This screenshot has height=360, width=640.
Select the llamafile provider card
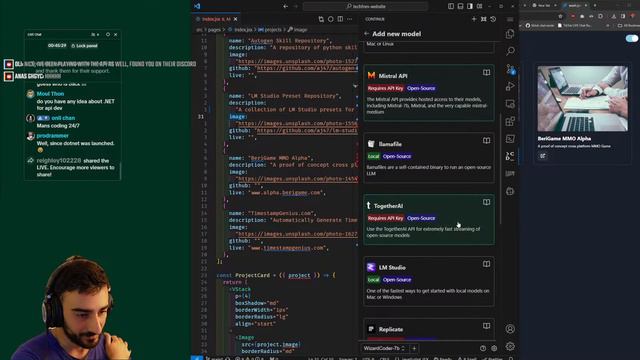click(429, 158)
